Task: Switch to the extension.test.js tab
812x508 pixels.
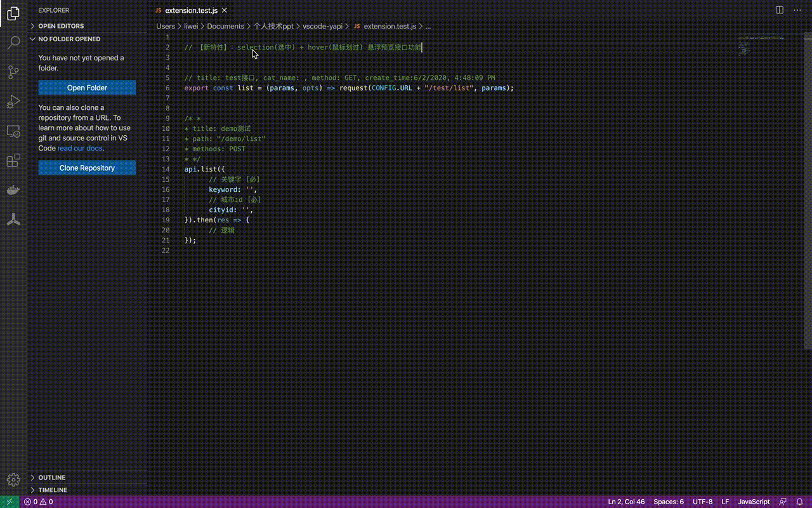Action: (189, 10)
